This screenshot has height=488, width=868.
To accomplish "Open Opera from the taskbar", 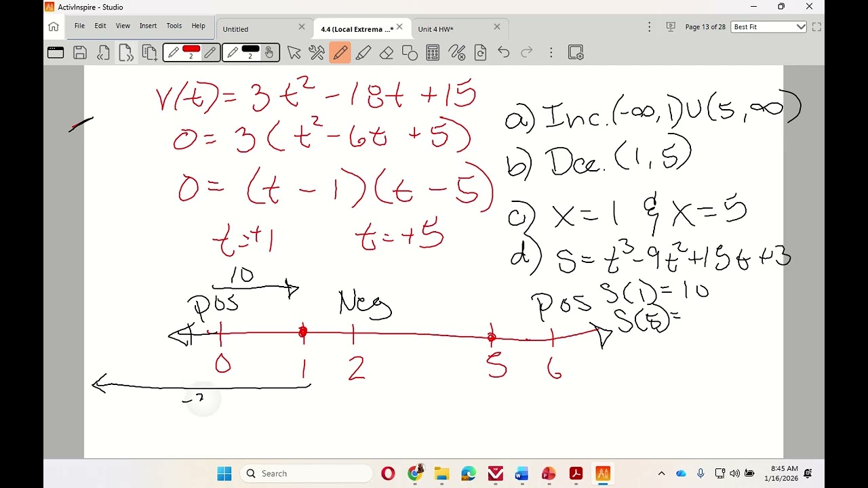I will click(388, 473).
